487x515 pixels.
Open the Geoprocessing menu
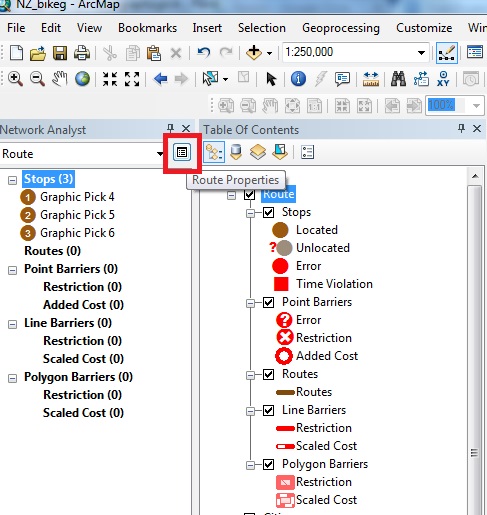pos(341,29)
